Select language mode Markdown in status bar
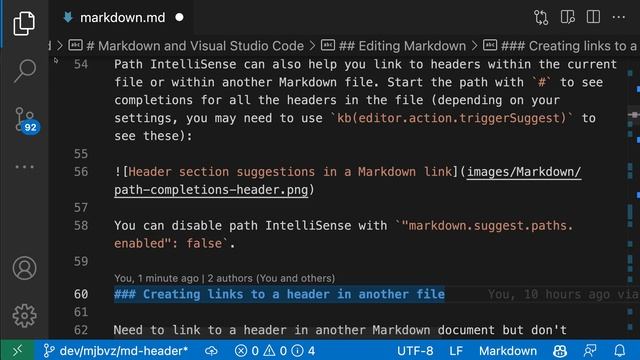 508,351
